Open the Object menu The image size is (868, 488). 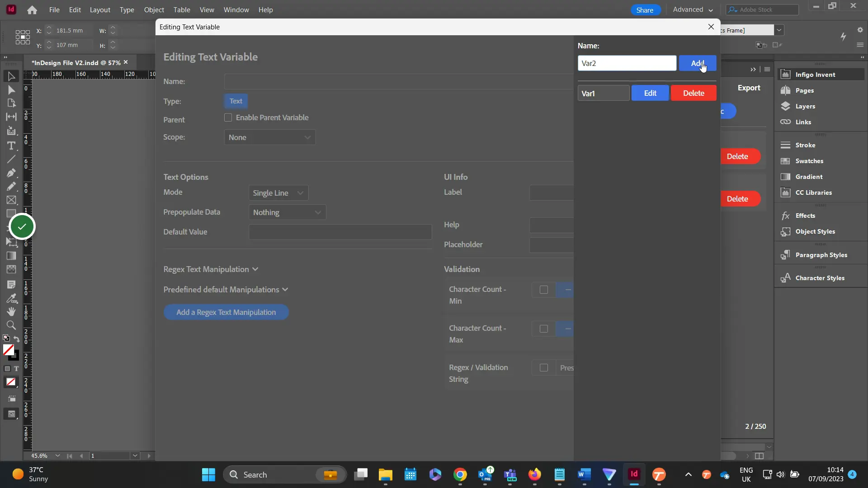pos(154,9)
